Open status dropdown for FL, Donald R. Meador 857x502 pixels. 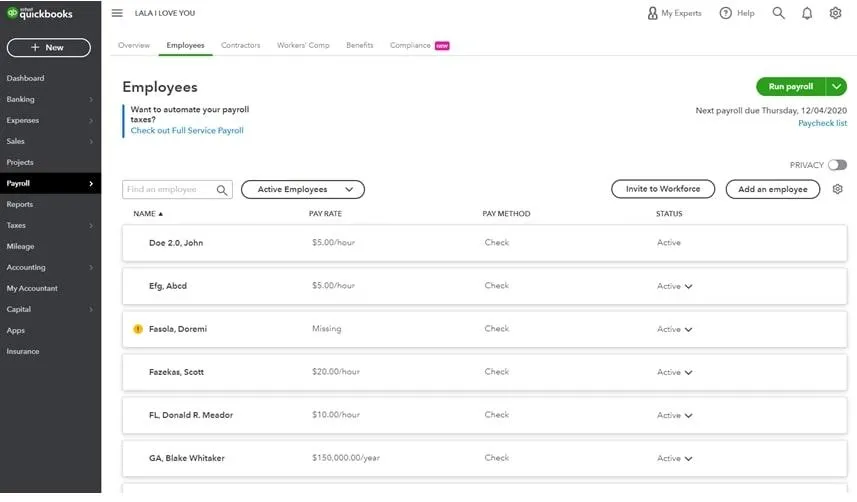(x=688, y=416)
